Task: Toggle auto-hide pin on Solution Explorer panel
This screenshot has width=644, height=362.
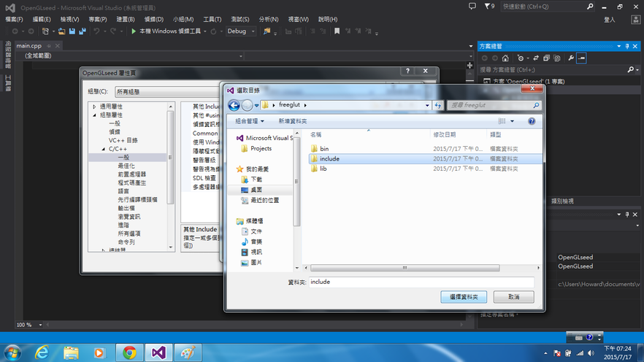Action: [x=627, y=47]
